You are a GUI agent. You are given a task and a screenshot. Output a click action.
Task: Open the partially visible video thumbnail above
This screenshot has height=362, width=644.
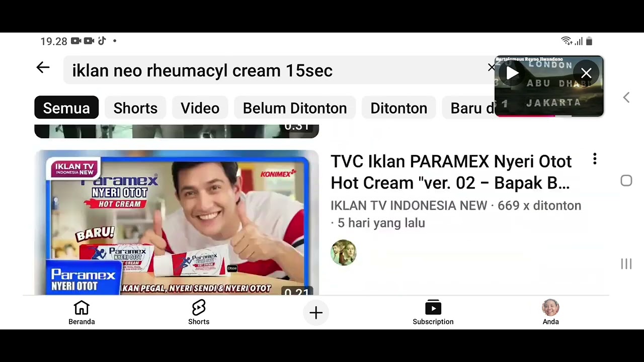click(177, 131)
